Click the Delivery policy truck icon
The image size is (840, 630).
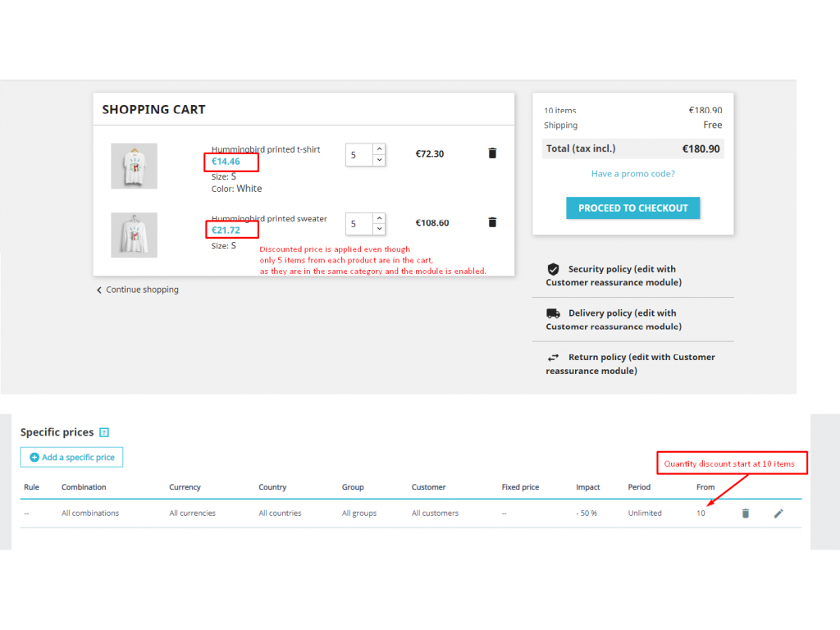(553, 313)
